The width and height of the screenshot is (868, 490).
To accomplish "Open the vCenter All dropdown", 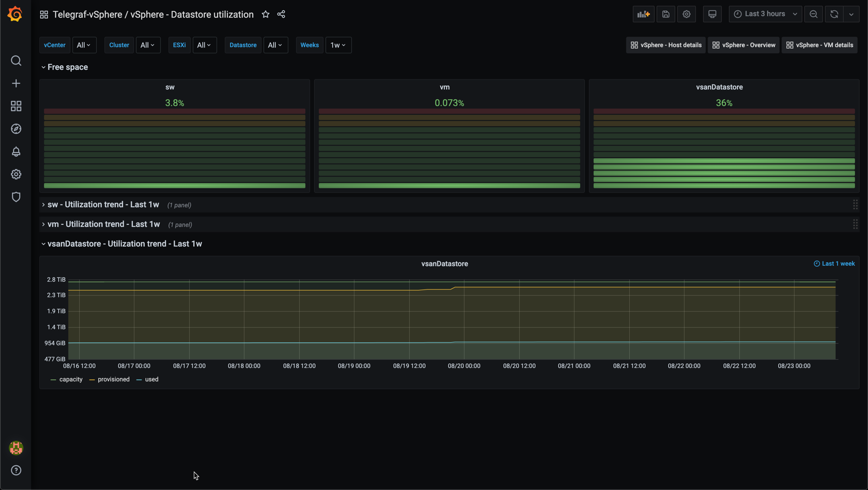I will tap(84, 45).
